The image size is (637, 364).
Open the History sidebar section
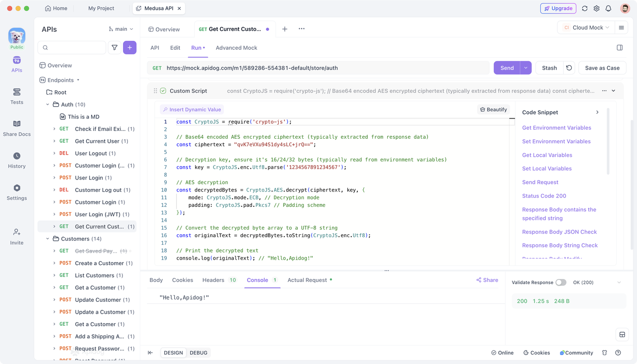pyautogui.click(x=16, y=161)
